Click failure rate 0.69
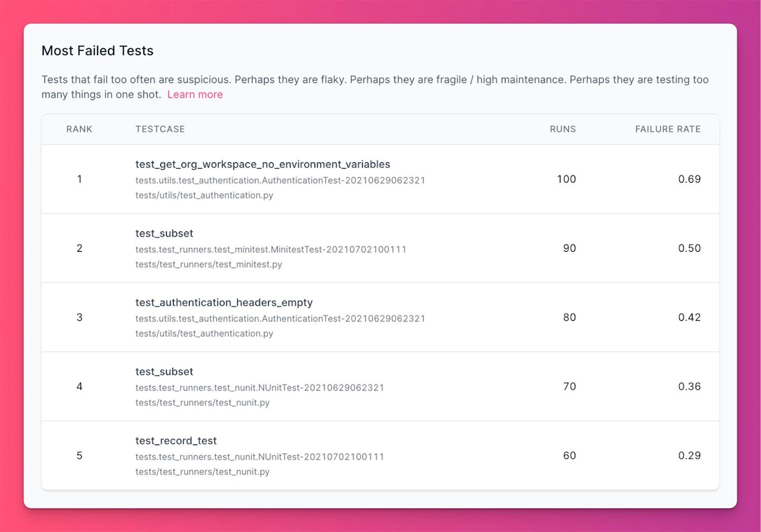This screenshot has width=761, height=532. 689,179
